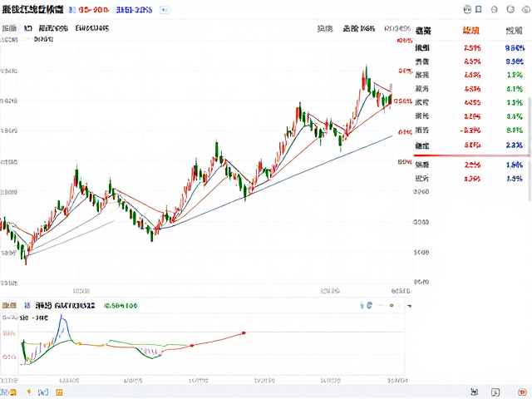532x399 pixels.
Task: Click the square blue icon in the top-right toolbar
Action: 479,9
